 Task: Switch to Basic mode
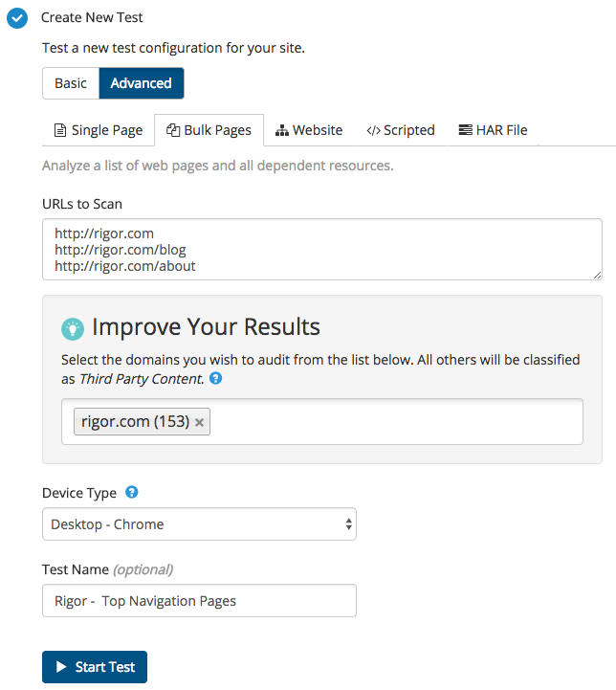71,83
